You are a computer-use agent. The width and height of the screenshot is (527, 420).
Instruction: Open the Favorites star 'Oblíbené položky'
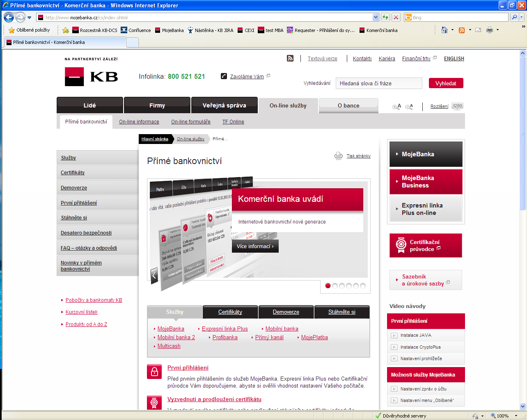pyautogui.click(x=29, y=30)
